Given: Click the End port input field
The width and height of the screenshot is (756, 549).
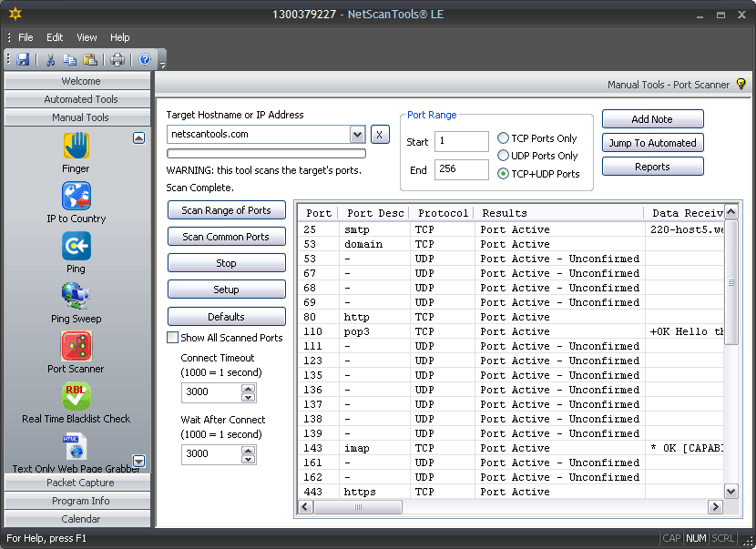Looking at the screenshot, I should (462, 169).
